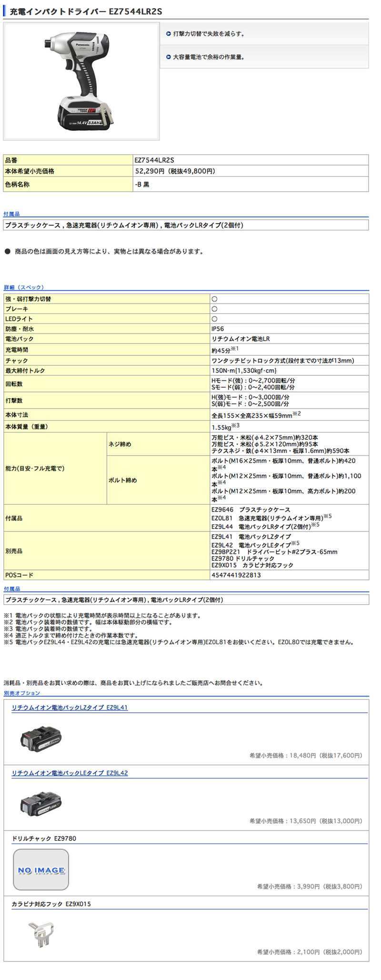Click the 能力(目安･フル充電で) row label

35,469
